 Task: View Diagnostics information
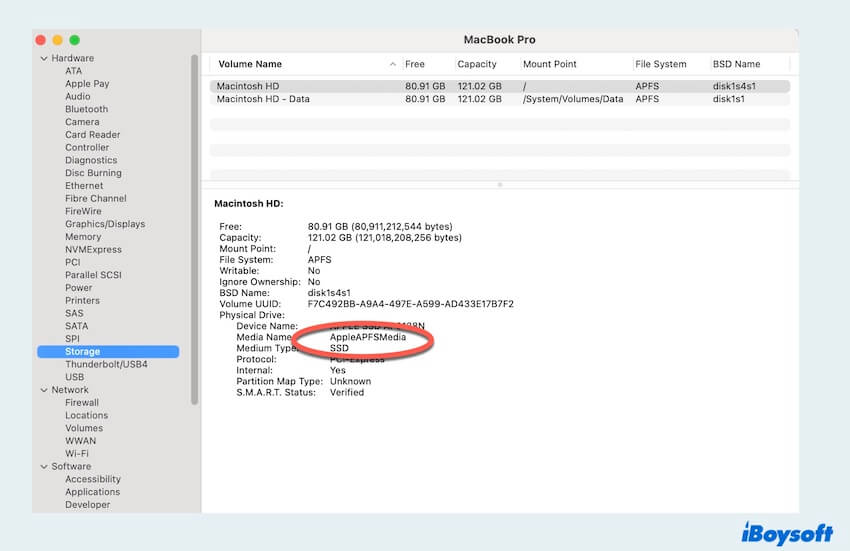point(91,160)
